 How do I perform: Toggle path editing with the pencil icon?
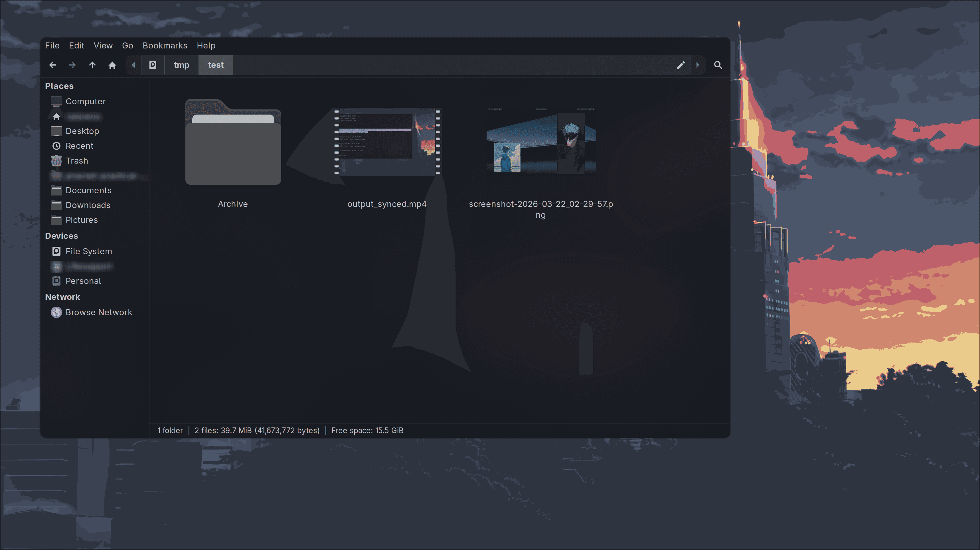681,65
